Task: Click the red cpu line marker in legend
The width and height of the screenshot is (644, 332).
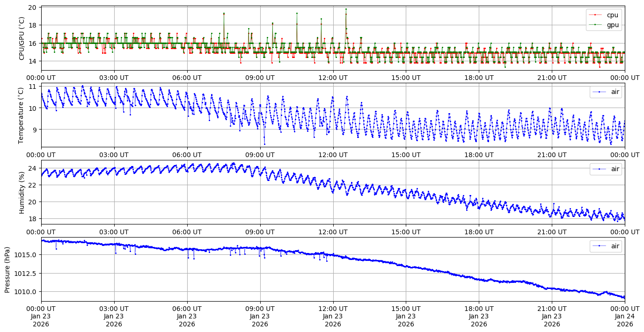Action: point(595,15)
